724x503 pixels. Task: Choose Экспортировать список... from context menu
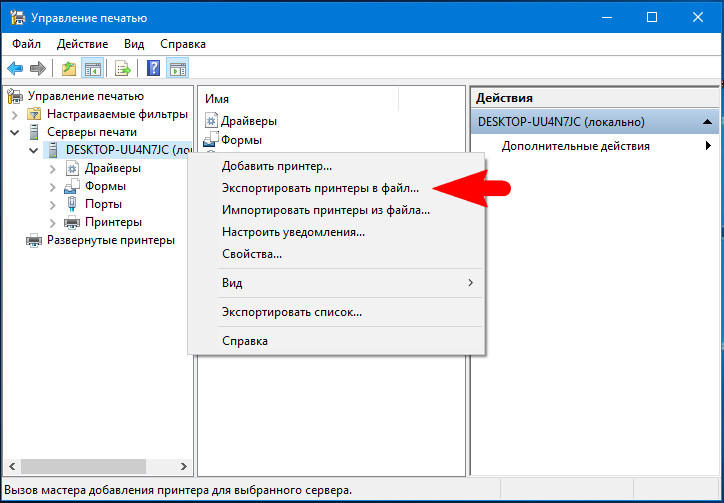[336, 312]
